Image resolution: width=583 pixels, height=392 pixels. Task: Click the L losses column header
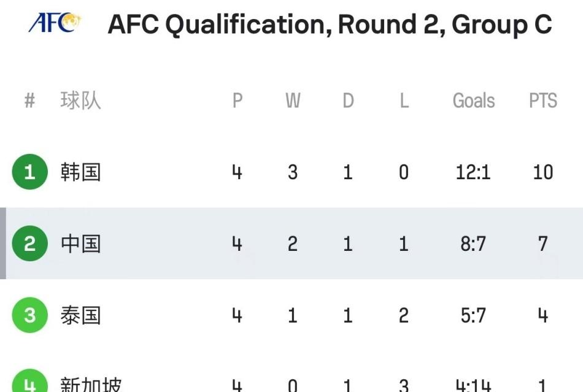[x=404, y=101]
